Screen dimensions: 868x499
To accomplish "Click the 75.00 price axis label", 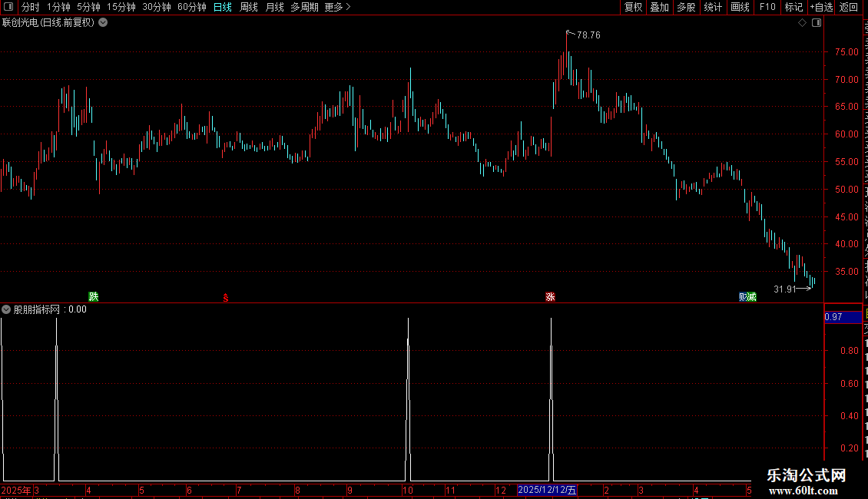I will coord(846,52).
